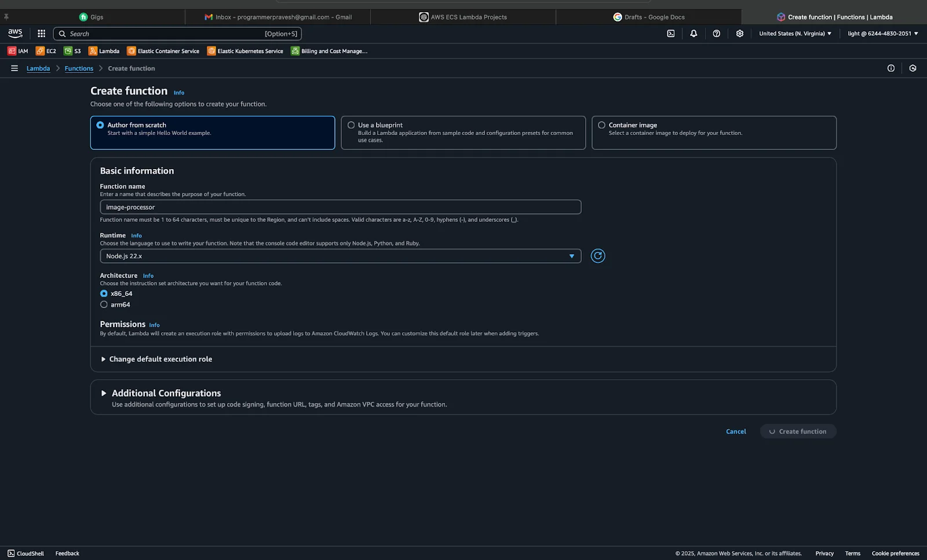Open AWS settings gear
Viewport: 927px width, 560px height.
pos(739,34)
